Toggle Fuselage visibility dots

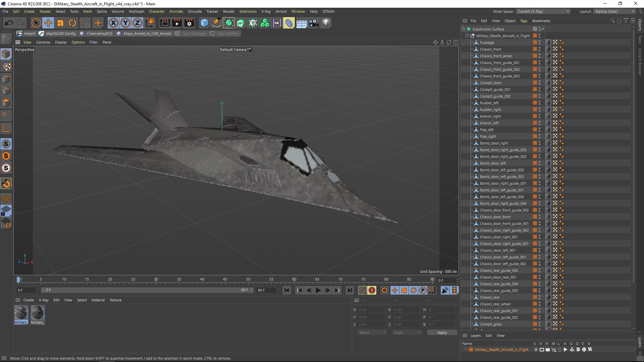pos(539,43)
